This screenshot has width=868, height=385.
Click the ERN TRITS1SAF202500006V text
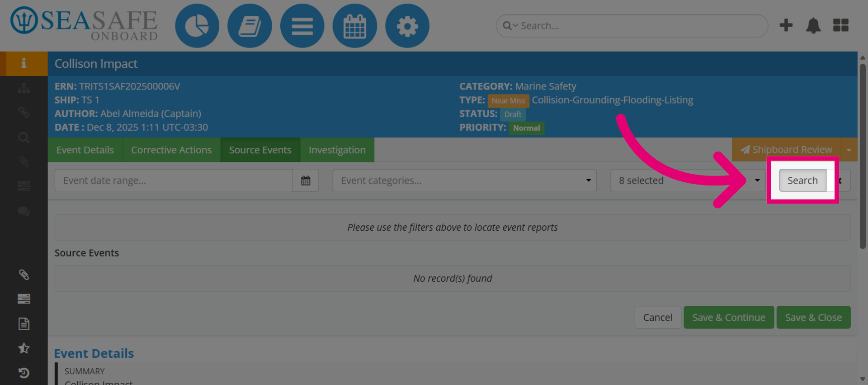point(118,86)
